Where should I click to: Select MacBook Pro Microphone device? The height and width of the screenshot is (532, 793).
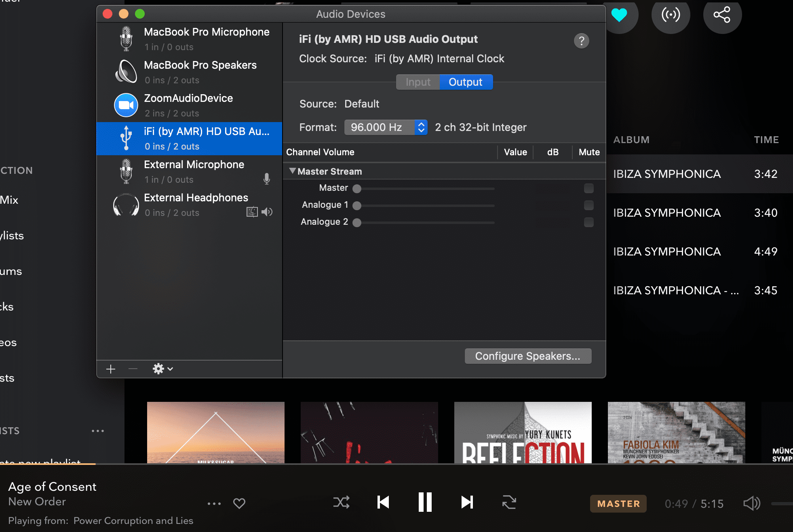click(189, 39)
